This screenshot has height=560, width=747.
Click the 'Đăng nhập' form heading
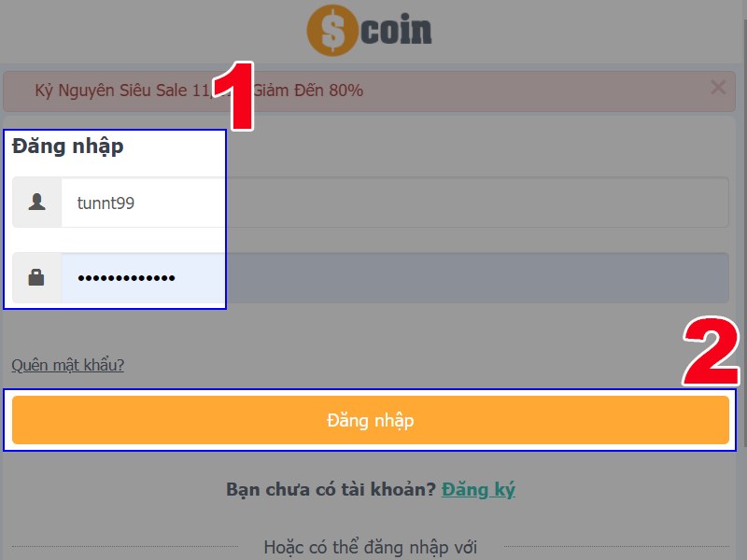coord(67,146)
